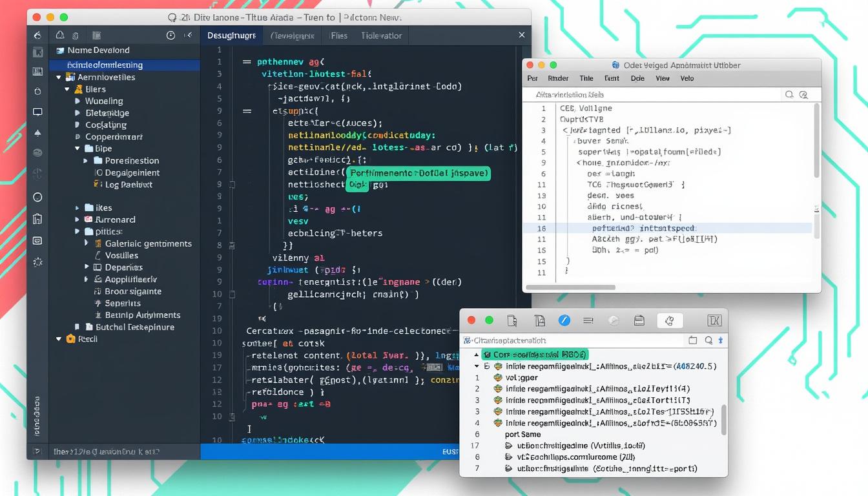
Task: Click the clock icon in the IDE sidebar header
Action: 171,36
